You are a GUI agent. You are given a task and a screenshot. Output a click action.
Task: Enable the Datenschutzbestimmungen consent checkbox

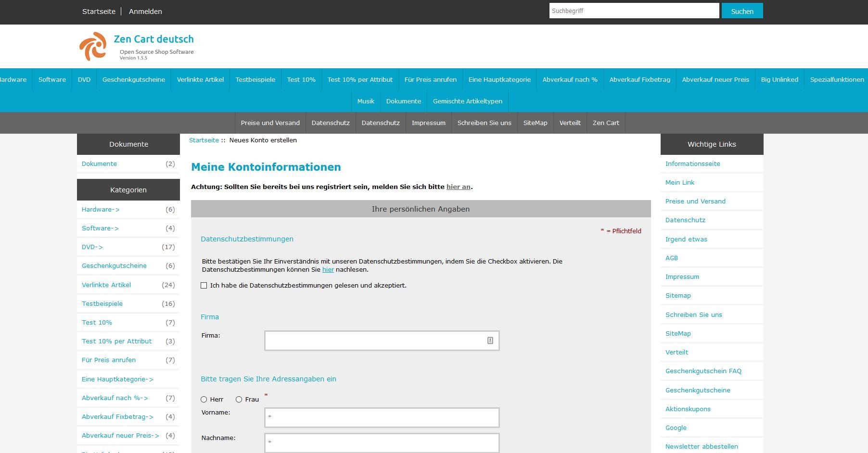click(204, 285)
